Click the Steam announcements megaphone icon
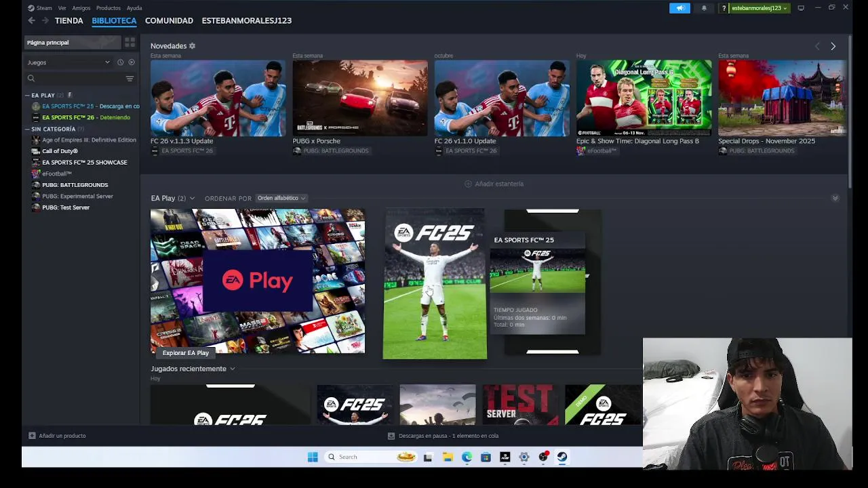The image size is (868, 488). pos(680,8)
